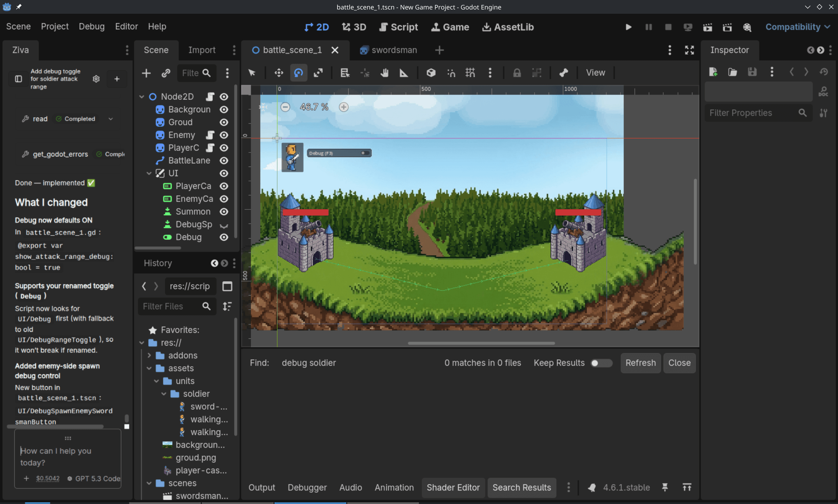Click the Refresh button in search results

(641, 363)
